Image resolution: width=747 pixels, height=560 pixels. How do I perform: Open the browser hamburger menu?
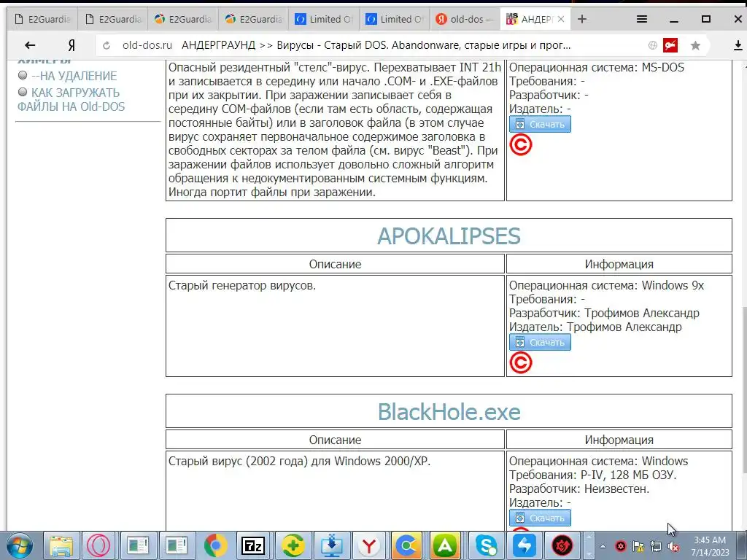tap(642, 19)
